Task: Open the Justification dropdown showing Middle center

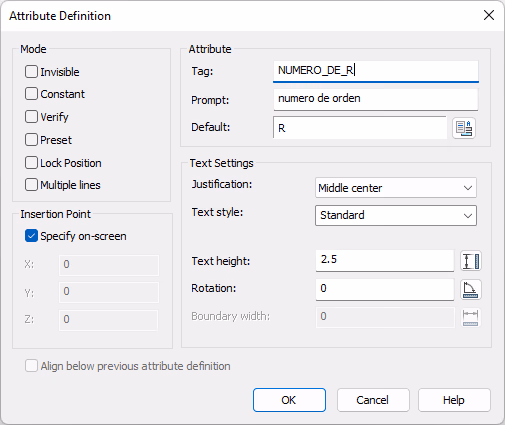Action: (x=396, y=188)
